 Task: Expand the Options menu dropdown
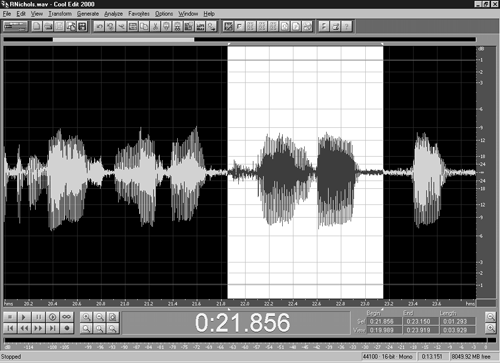[164, 14]
